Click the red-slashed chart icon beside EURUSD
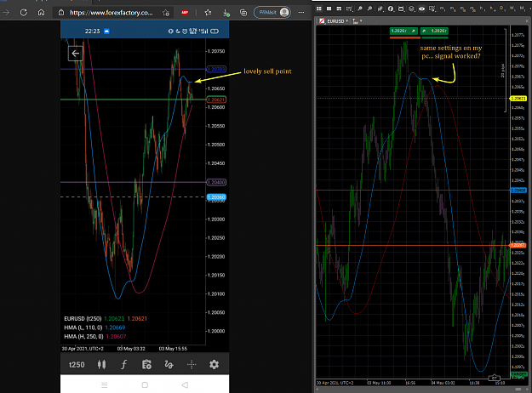 click(x=321, y=21)
